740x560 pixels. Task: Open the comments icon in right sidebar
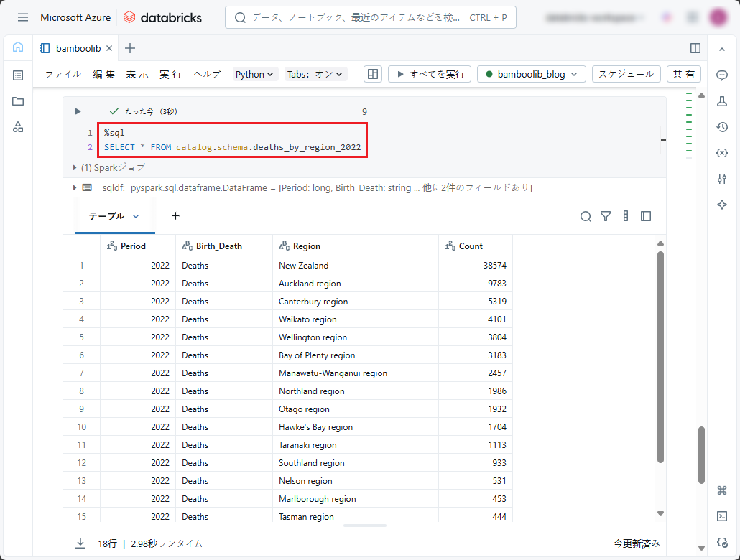coord(722,75)
